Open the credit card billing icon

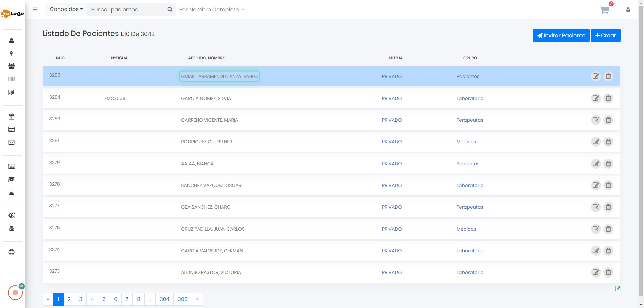click(x=11, y=129)
